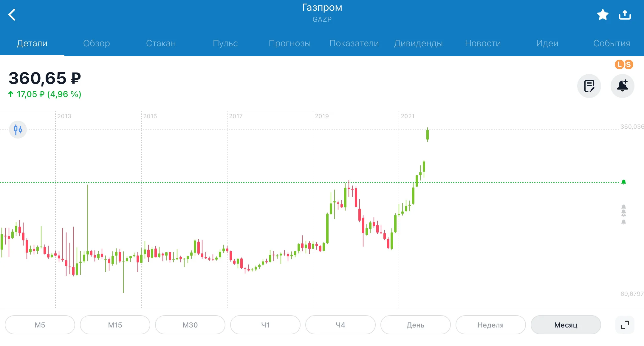View the Новости tab
This screenshot has width=644, height=346.
[483, 43]
